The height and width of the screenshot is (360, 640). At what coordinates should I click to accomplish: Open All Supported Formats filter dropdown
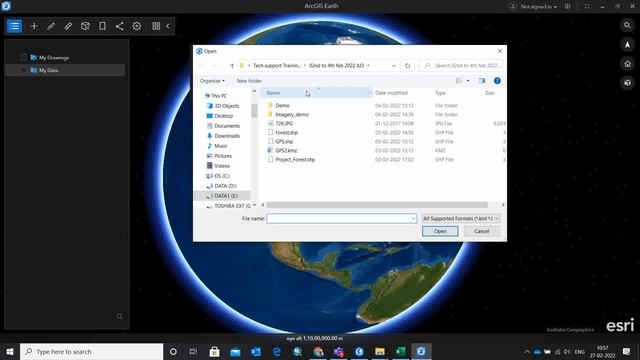point(461,219)
